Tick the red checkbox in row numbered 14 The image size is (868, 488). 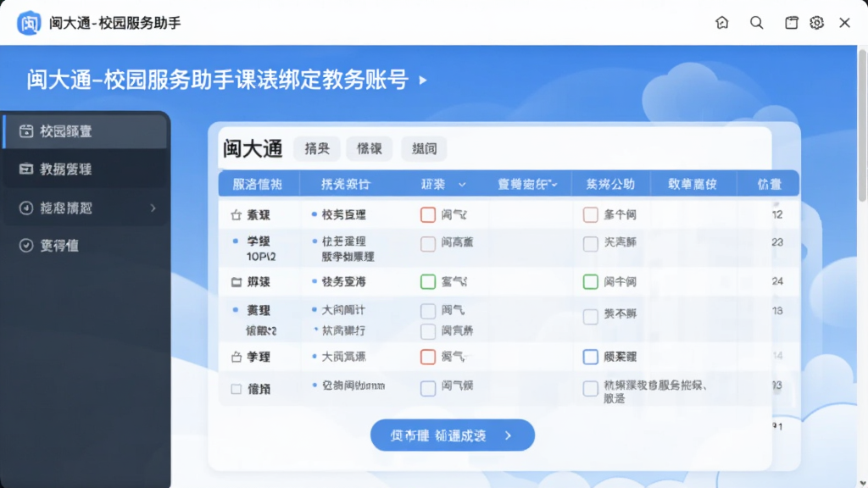428,357
